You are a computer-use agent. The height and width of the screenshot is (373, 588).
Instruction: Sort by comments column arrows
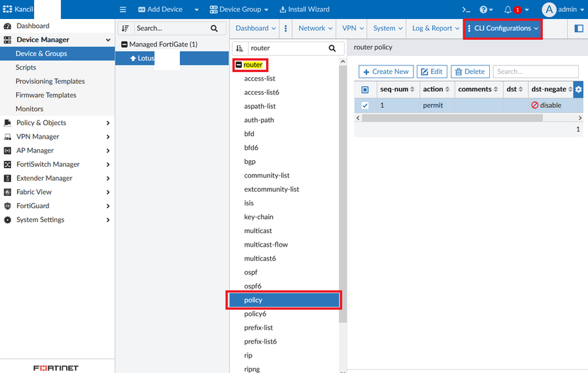(496, 89)
